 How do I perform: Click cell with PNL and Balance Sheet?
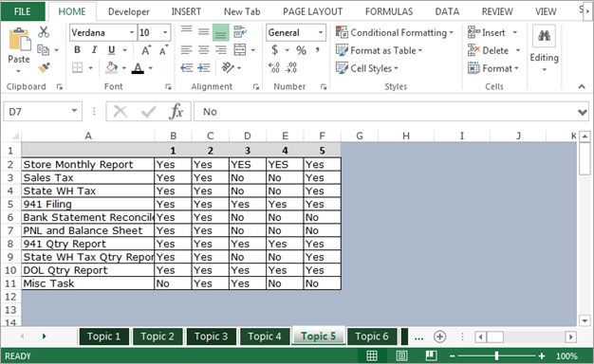(x=88, y=230)
